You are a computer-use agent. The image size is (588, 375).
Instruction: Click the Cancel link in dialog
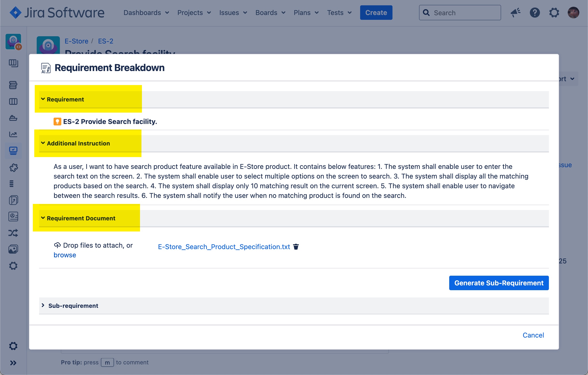pyautogui.click(x=533, y=335)
